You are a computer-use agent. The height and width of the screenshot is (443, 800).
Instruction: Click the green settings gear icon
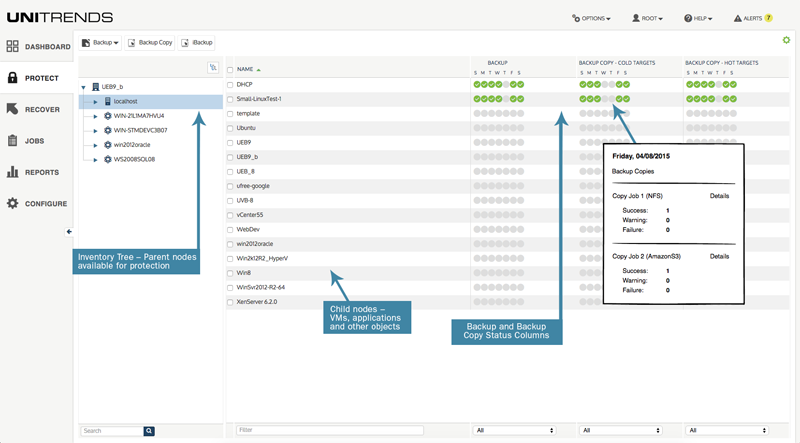click(x=786, y=40)
